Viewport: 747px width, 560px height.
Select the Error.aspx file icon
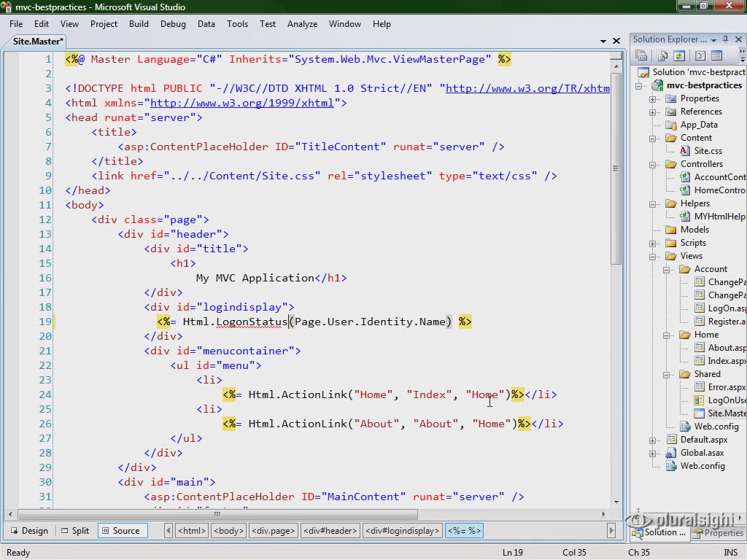tap(700, 387)
